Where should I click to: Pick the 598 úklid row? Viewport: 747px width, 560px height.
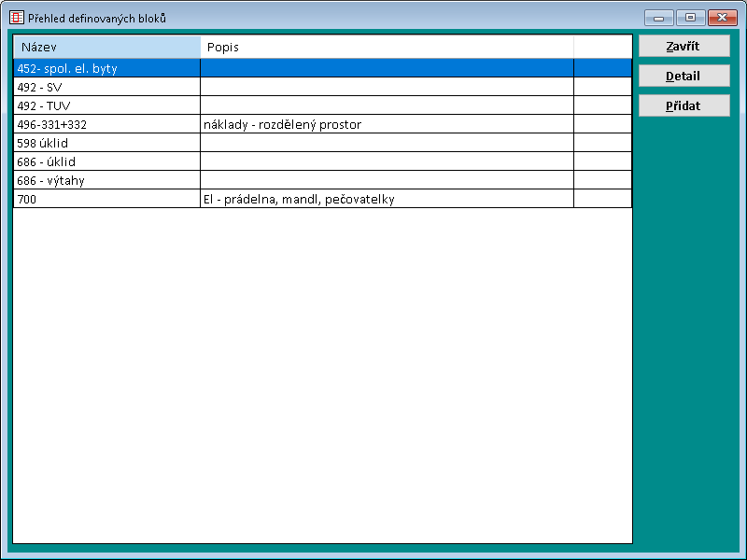(x=106, y=143)
